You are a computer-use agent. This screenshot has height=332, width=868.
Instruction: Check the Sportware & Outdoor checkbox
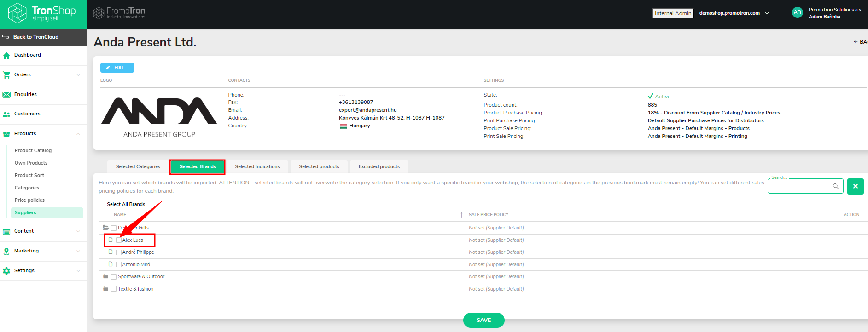coord(114,277)
